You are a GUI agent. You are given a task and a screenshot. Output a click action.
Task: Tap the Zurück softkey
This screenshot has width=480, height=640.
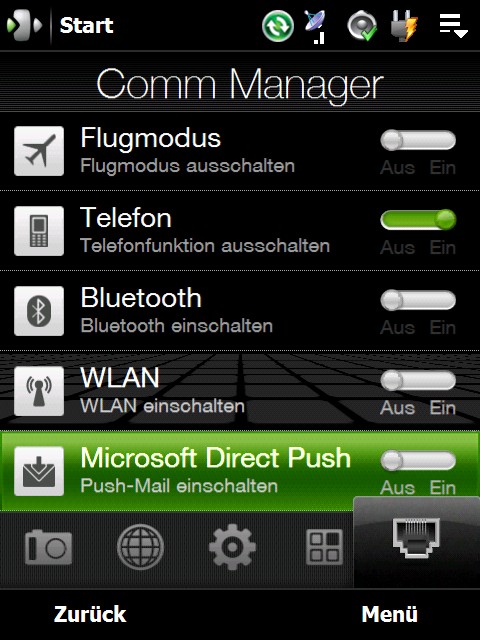coord(90,614)
